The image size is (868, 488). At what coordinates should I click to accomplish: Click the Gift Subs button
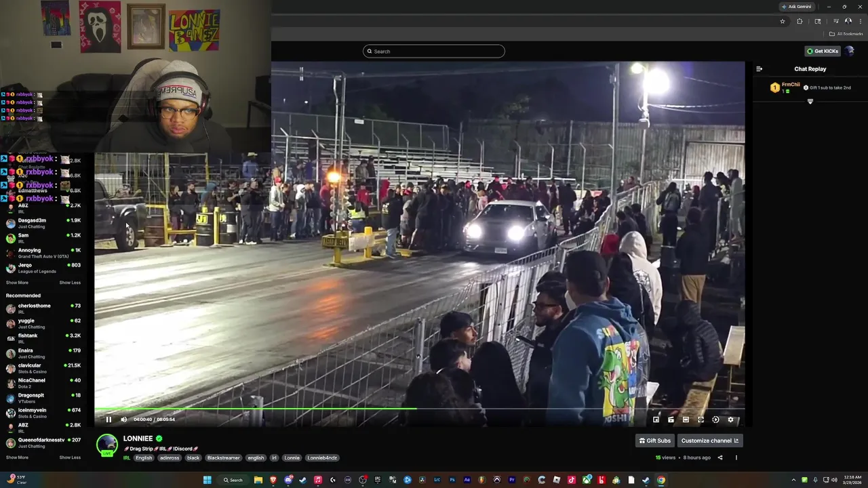[654, 441]
